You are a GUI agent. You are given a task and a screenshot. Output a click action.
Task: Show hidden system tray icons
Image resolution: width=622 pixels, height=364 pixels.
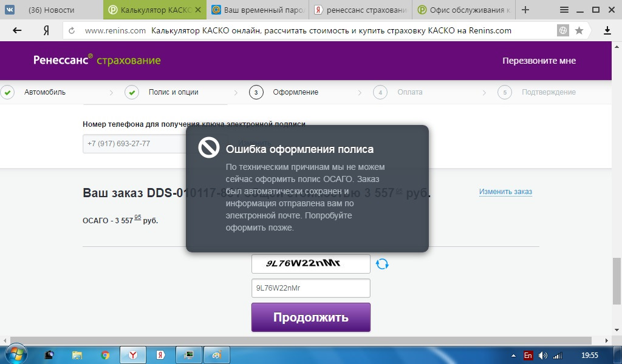coord(513,356)
